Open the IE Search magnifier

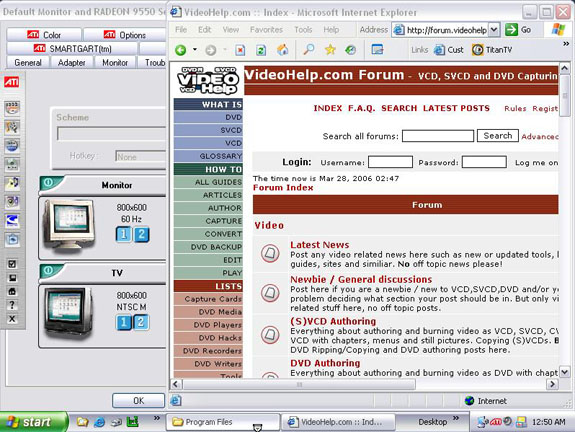tap(309, 49)
